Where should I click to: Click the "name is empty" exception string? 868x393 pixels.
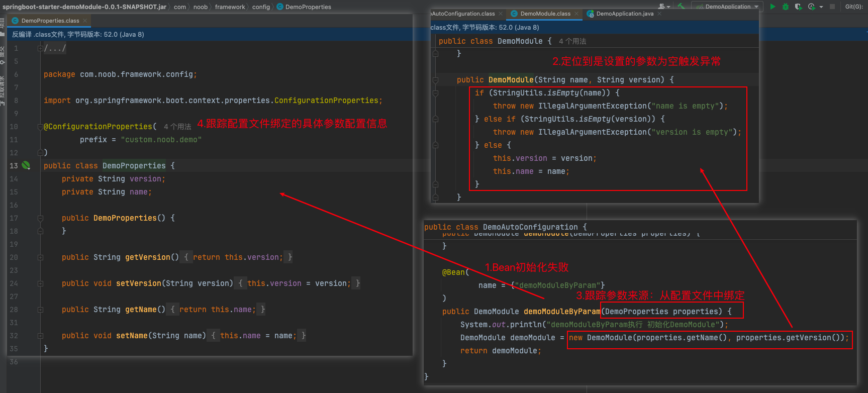tap(685, 106)
